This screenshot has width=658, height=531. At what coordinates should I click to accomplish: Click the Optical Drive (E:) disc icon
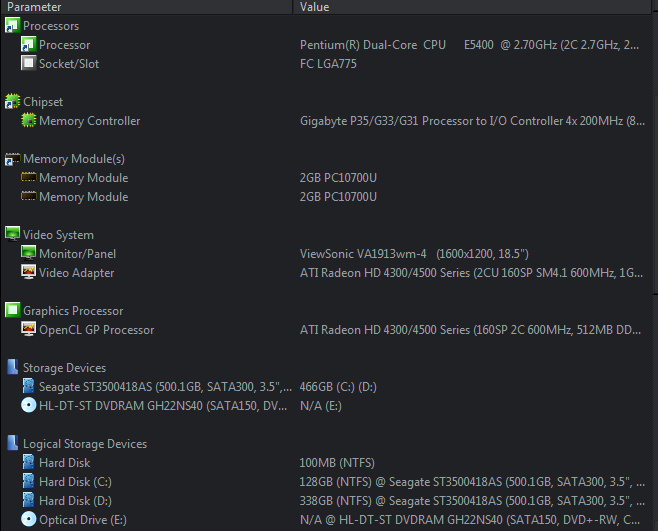tap(29, 520)
